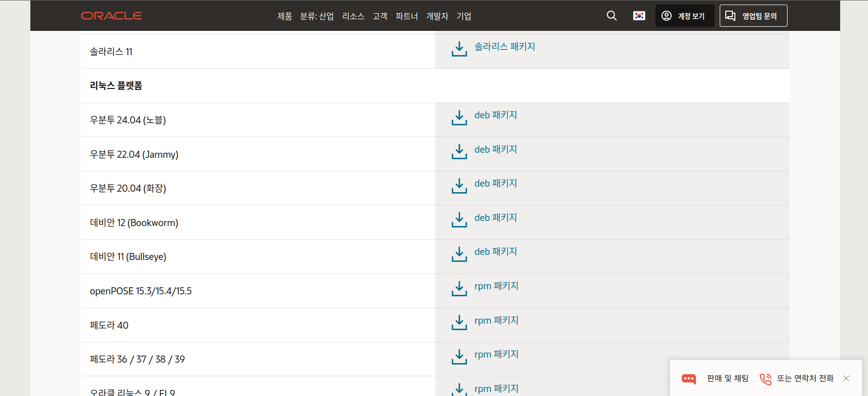
Task: Close the sales chat popup
Action: 846,378
